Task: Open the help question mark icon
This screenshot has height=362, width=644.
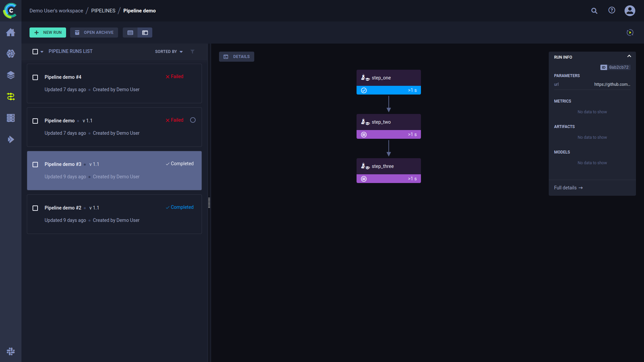Action: [612, 10]
